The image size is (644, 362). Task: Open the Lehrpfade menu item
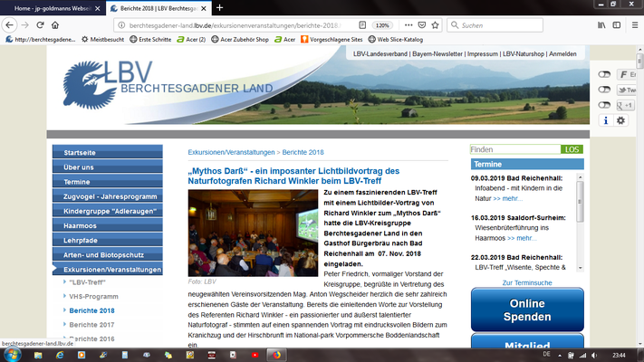click(x=108, y=240)
